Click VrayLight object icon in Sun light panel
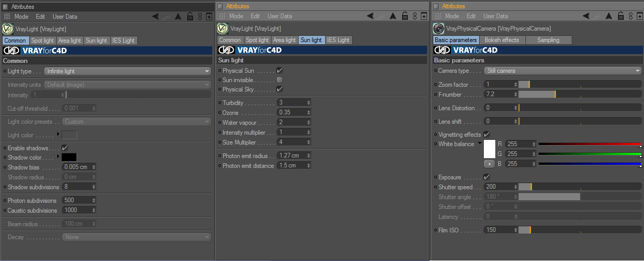The width and height of the screenshot is (644, 261). 223,29
